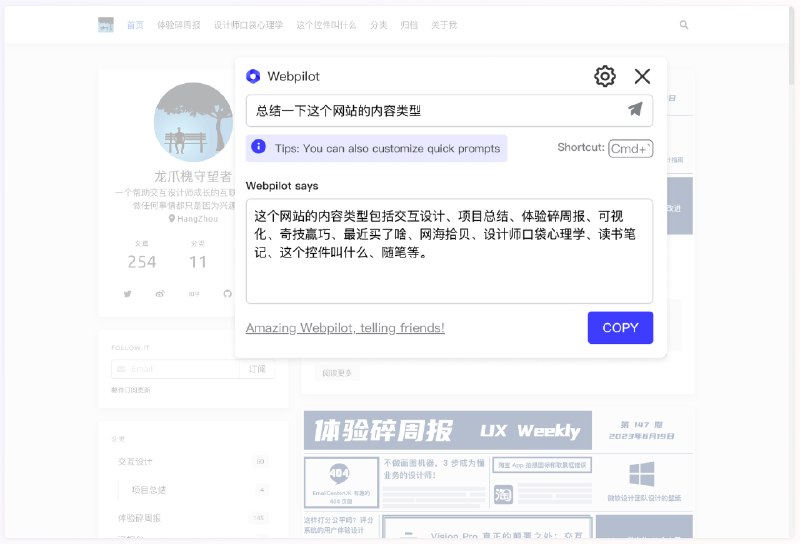
Task: Click the 阅读更多 read more button
Action: [337, 373]
